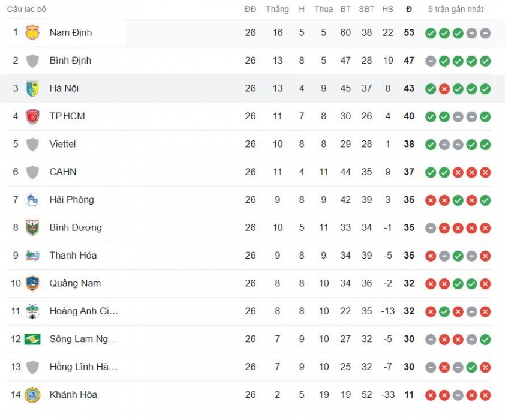505x420 pixels.
Task: Click the Hải Phòng club logo
Action: (32, 200)
